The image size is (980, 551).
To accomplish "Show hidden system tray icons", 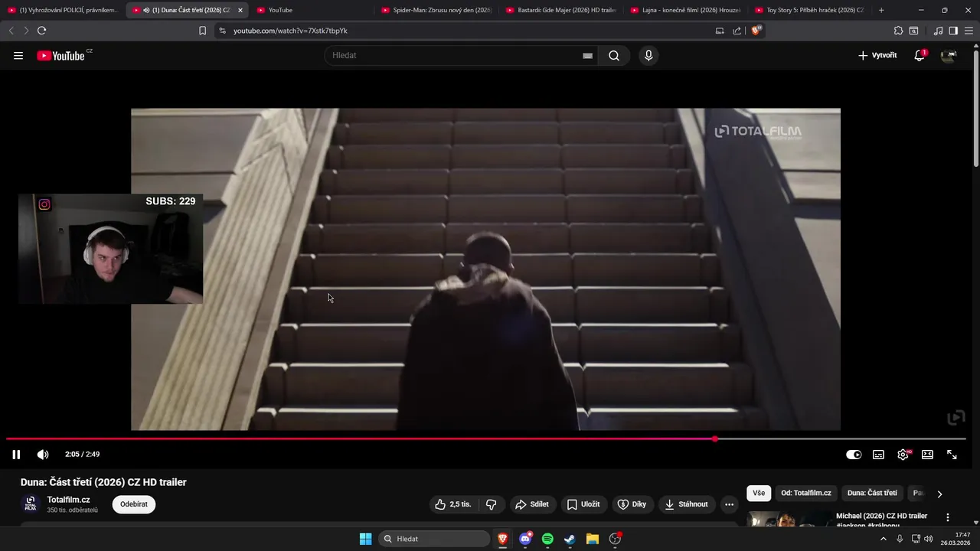I will tap(883, 539).
